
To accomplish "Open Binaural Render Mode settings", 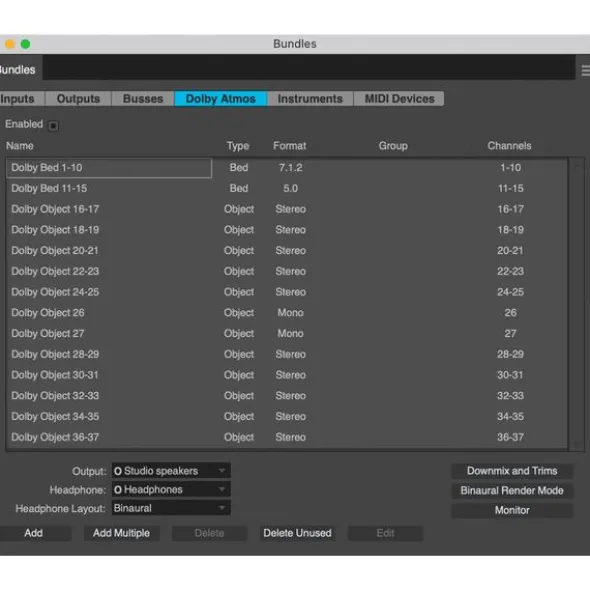I will click(512, 490).
